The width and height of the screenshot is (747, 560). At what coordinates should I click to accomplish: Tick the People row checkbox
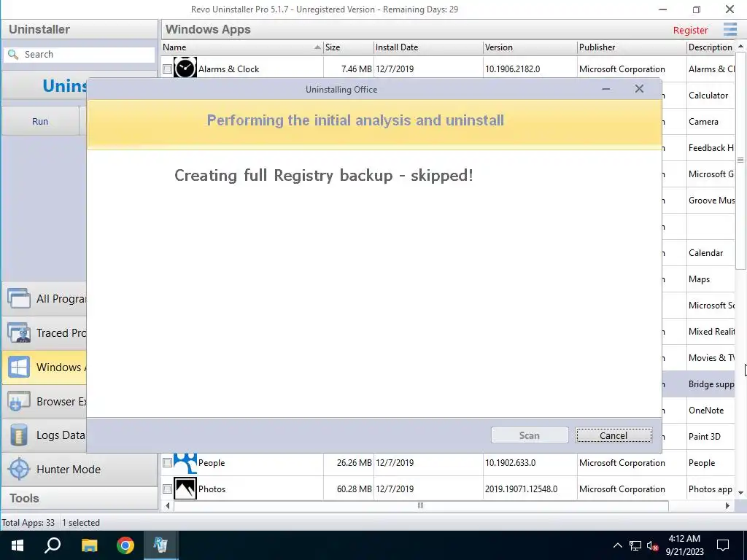[167, 463]
